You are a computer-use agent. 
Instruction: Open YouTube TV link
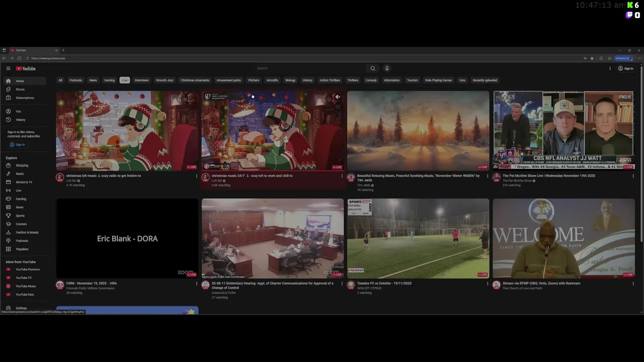point(25,278)
